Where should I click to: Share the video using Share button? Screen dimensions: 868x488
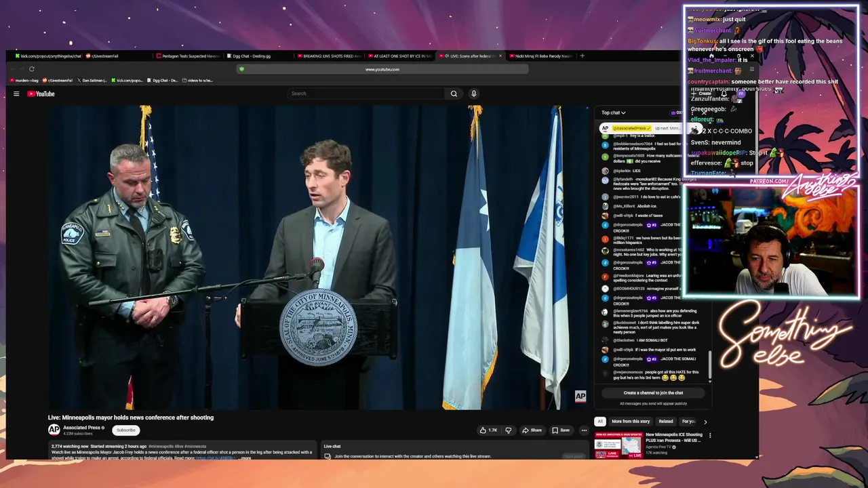click(532, 430)
